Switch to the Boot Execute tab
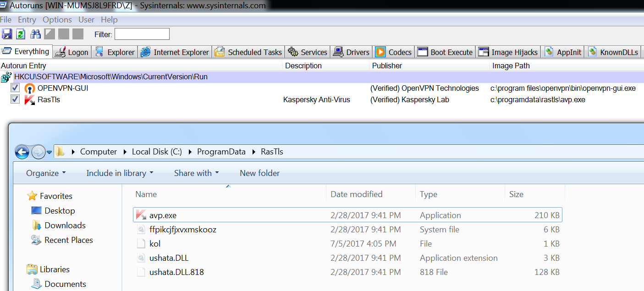The height and width of the screenshot is (291, 644). (445, 52)
